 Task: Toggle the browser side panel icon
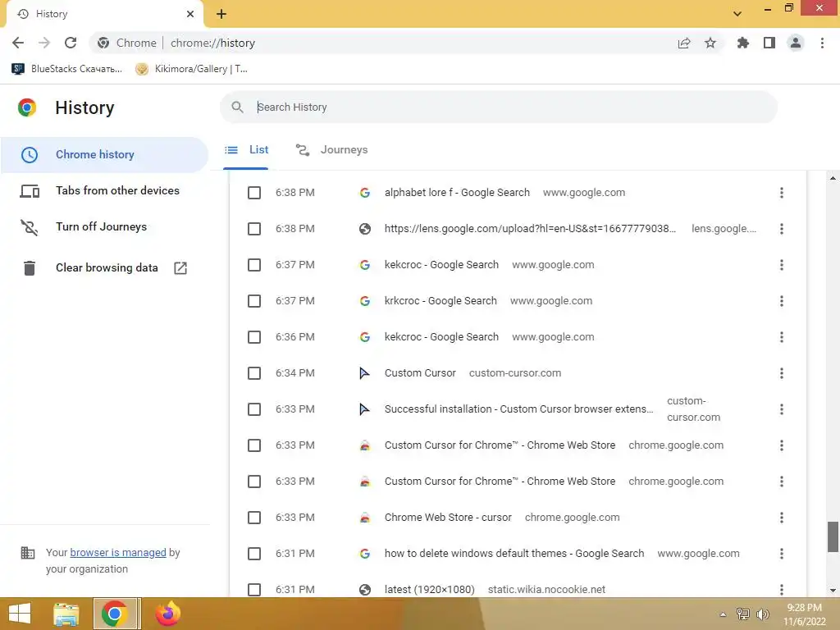coord(769,43)
